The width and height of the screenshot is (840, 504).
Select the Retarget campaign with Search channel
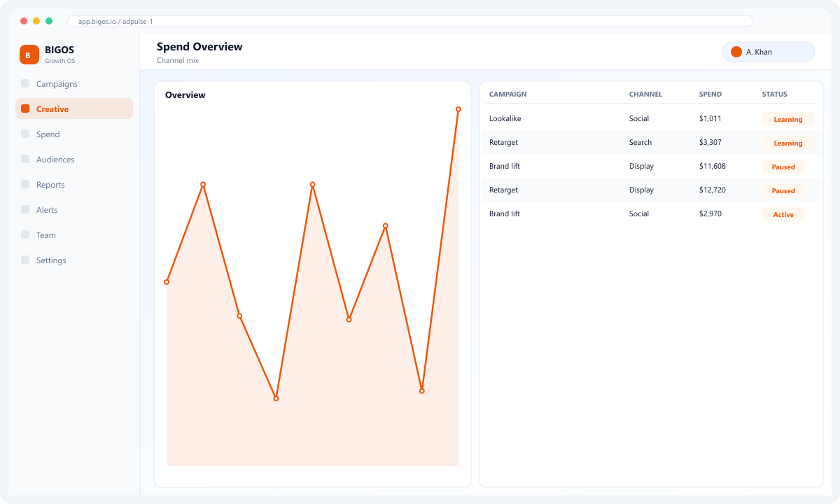tap(503, 142)
